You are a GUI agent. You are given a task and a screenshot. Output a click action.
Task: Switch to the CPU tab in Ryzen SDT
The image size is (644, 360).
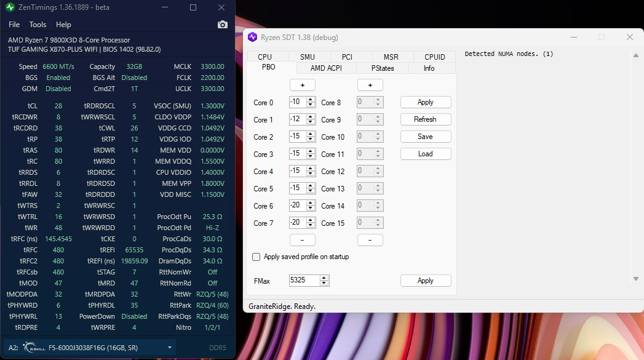click(x=265, y=57)
